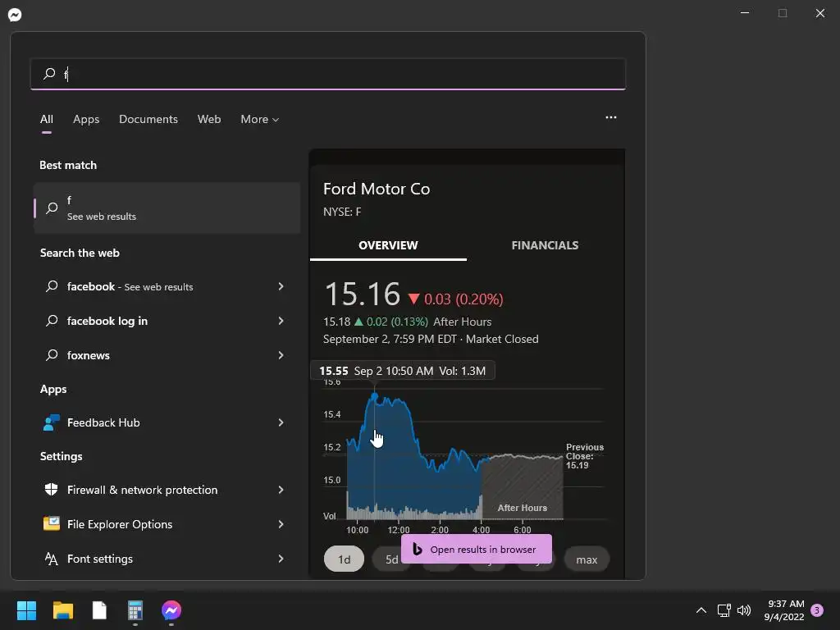Click the Font settings label
Screen dimensions: 840x630
point(100,559)
